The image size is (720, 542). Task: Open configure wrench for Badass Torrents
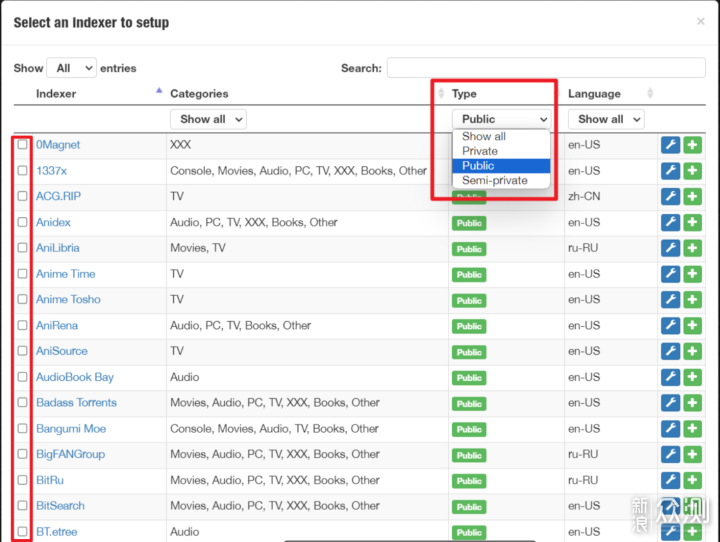click(670, 403)
